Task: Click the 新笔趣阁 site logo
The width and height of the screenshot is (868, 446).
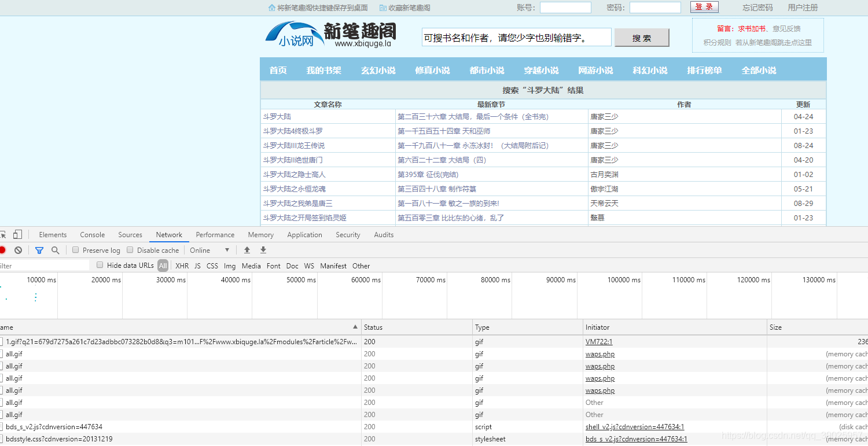Action: pos(331,35)
